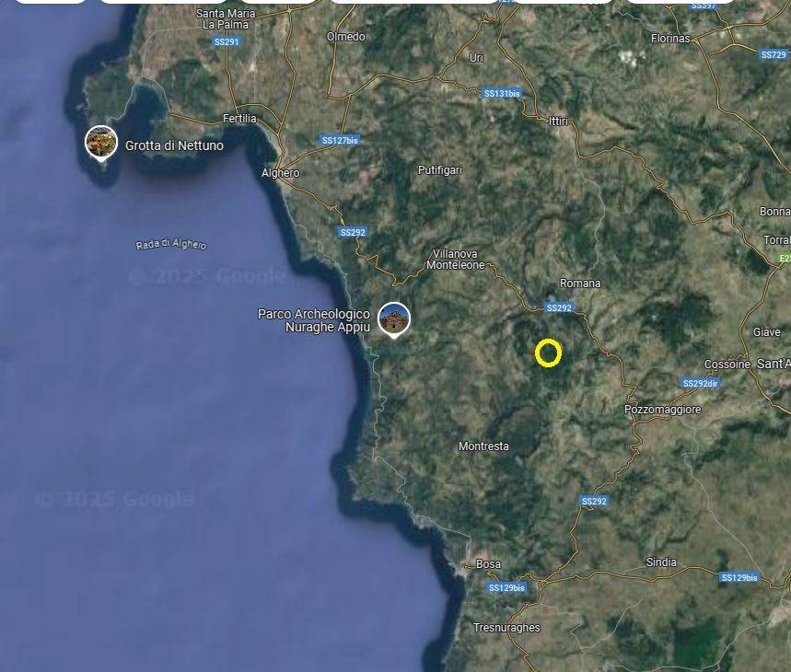Select the SS729 road shield
Viewport: 791px width, 672px height.
[774, 55]
